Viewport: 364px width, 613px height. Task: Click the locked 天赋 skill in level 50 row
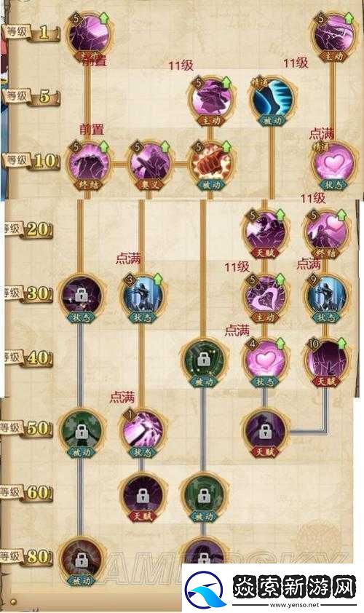265,432
